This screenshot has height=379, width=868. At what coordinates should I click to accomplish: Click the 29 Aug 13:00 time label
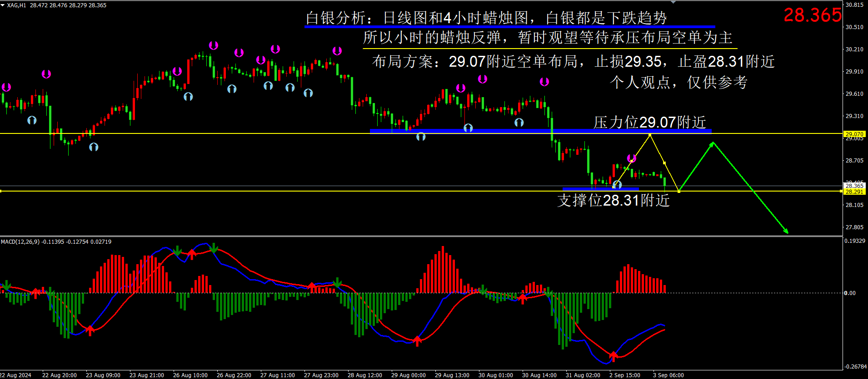[452, 375]
